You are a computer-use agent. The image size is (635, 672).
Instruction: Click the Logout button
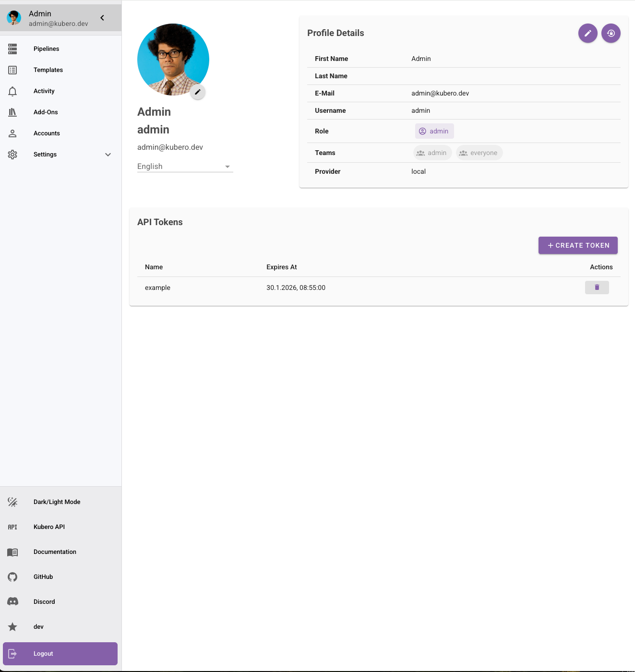(x=60, y=654)
